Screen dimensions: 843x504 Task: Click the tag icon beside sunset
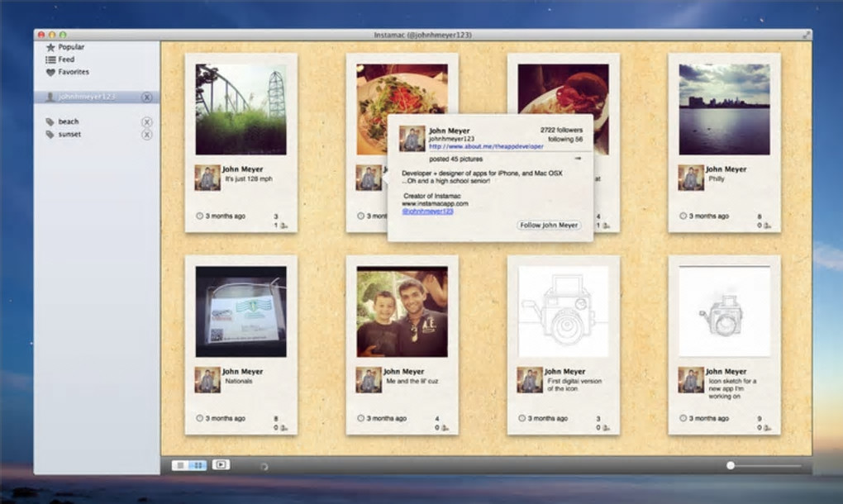pyautogui.click(x=50, y=135)
